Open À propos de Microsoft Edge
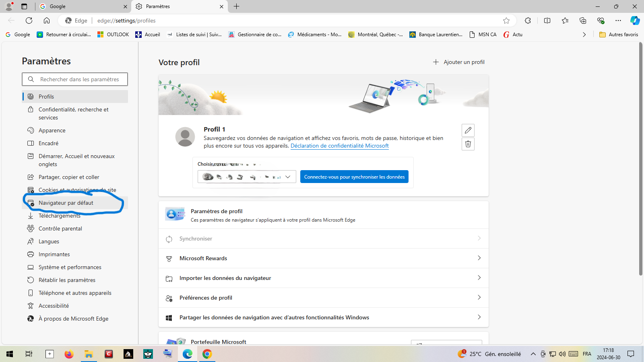 pos(75,319)
